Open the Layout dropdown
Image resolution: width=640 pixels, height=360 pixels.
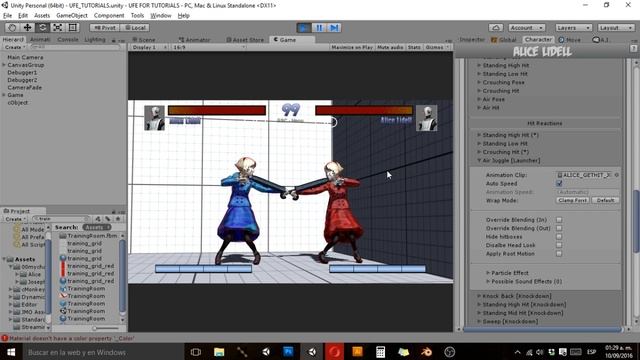(616, 28)
